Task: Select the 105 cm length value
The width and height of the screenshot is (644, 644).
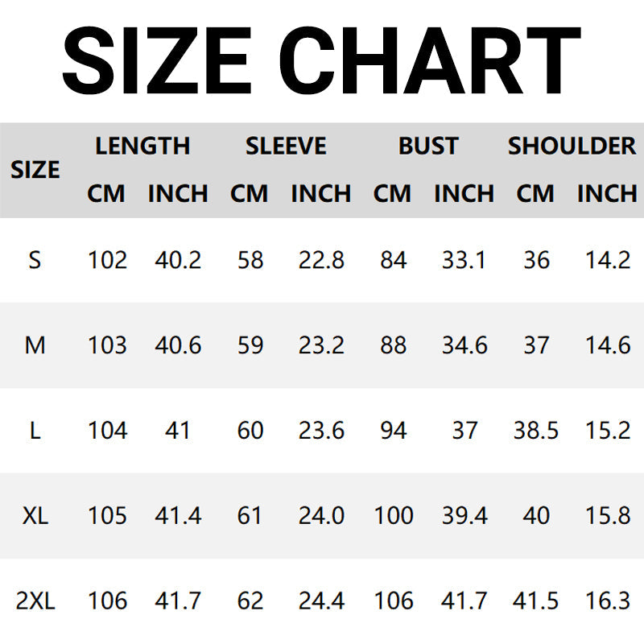Action: click(107, 515)
